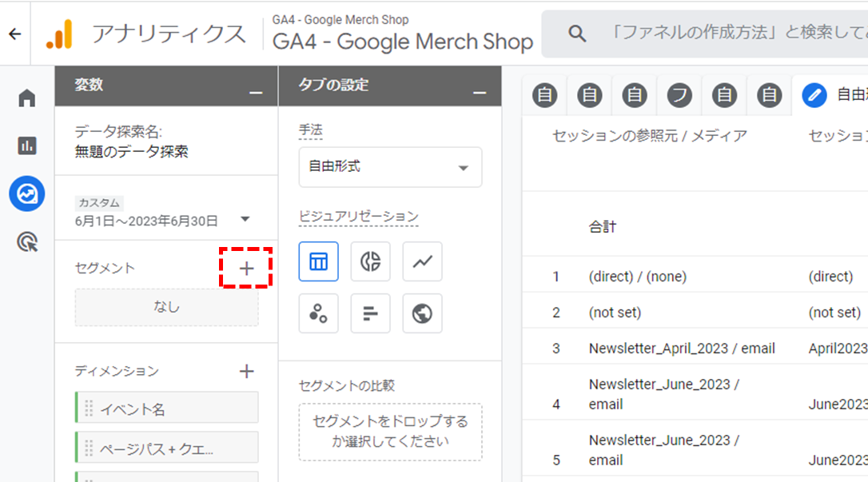Click the ビジュアリゼーション section label
This screenshot has height=482, width=868.
coord(358,216)
